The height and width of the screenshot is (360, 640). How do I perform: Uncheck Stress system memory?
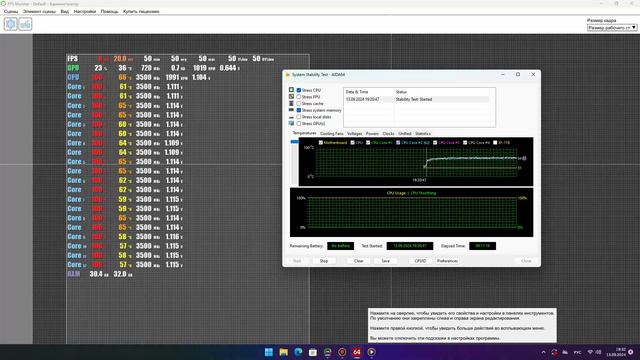click(299, 110)
